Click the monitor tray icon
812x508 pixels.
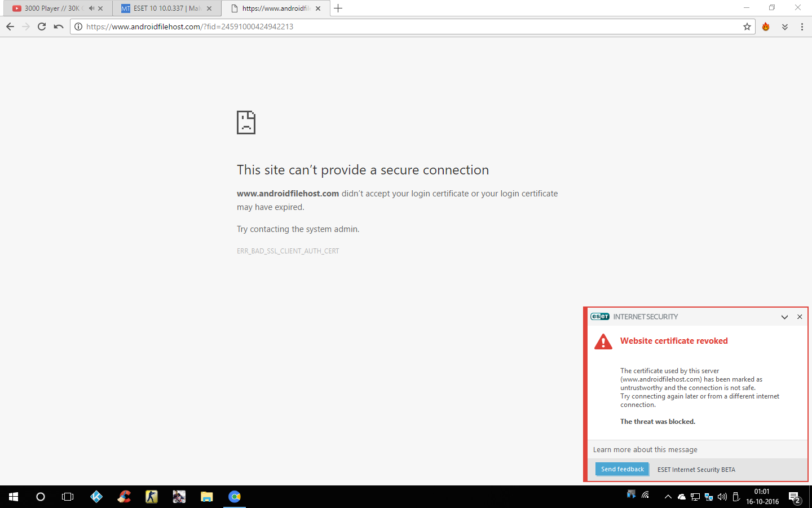[x=695, y=497]
